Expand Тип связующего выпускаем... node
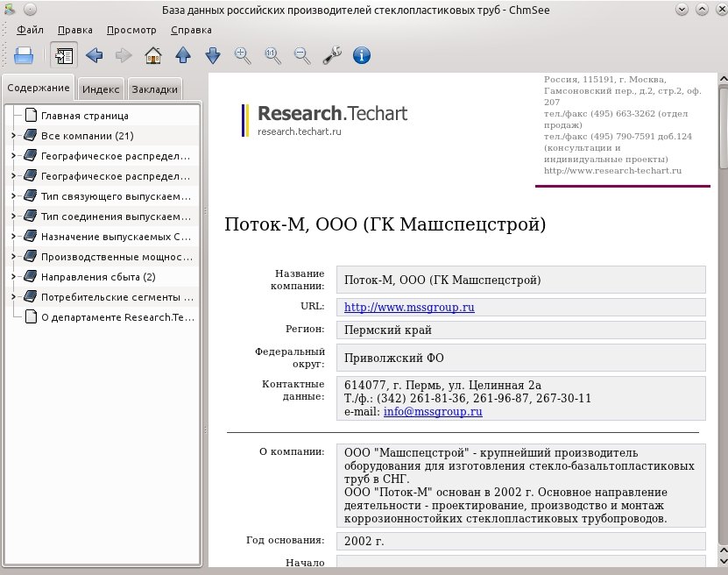Viewport: 728px width, 575px height. click(13, 196)
